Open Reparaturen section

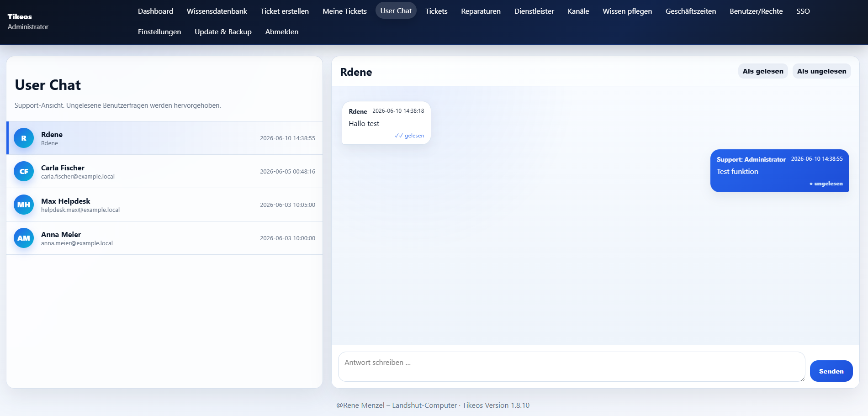[x=481, y=11]
